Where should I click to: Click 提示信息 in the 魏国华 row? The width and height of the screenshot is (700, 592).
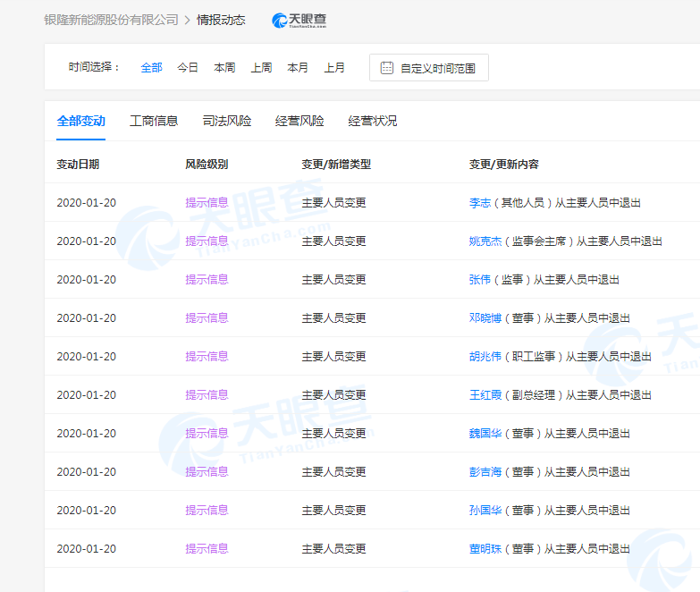pyautogui.click(x=207, y=433)
